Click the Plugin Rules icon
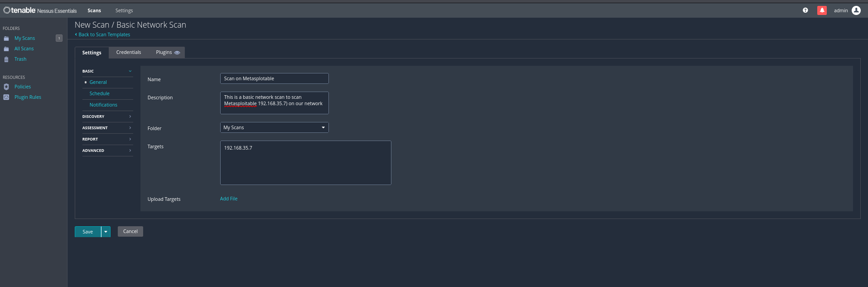868x287 pixels. 6,97
